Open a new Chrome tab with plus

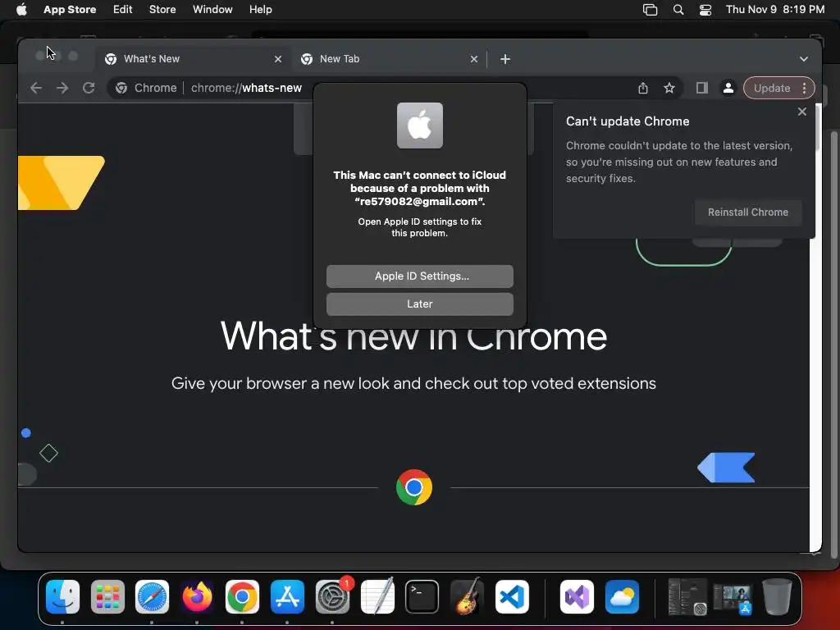pyautogui.click(x=505, y=59)
